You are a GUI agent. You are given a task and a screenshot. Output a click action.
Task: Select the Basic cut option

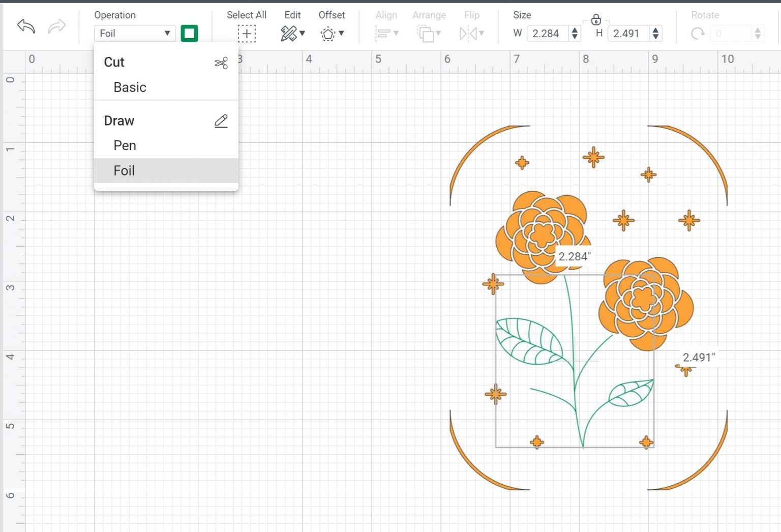tap(130, 87)
